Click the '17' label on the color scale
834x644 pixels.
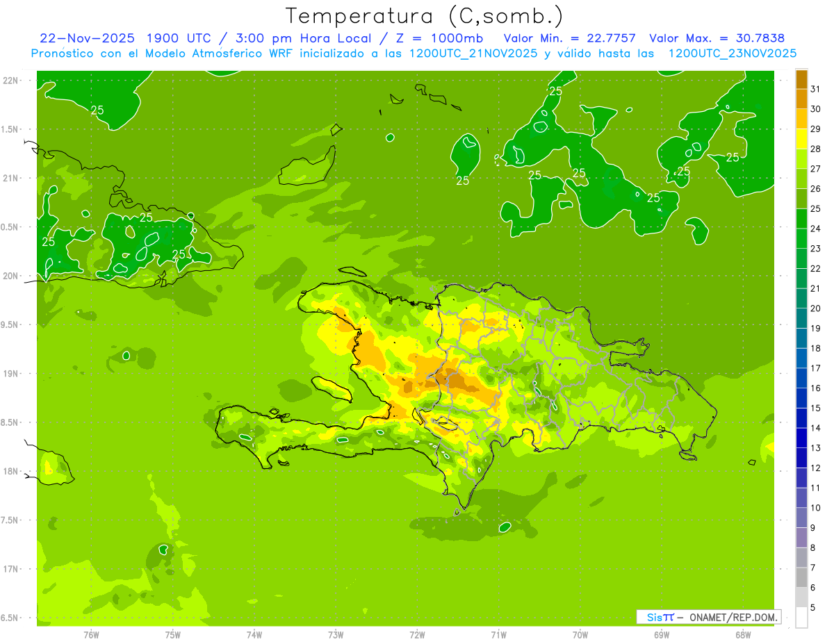point(816,368)
